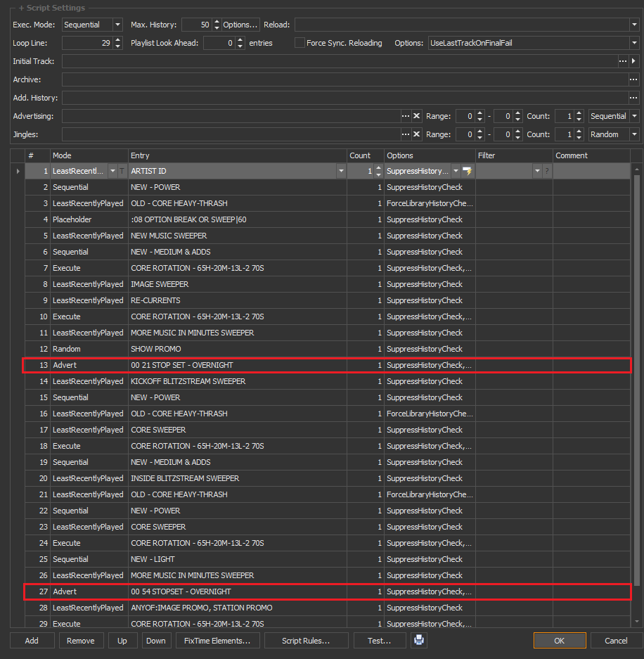Open Max. History Options button

point(240,25)
